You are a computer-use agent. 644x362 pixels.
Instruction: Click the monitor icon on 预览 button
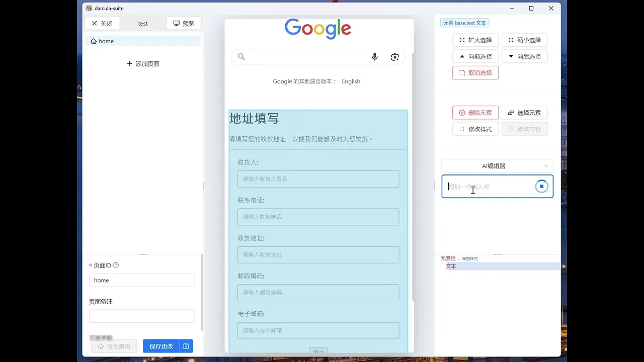pos(177,23)
